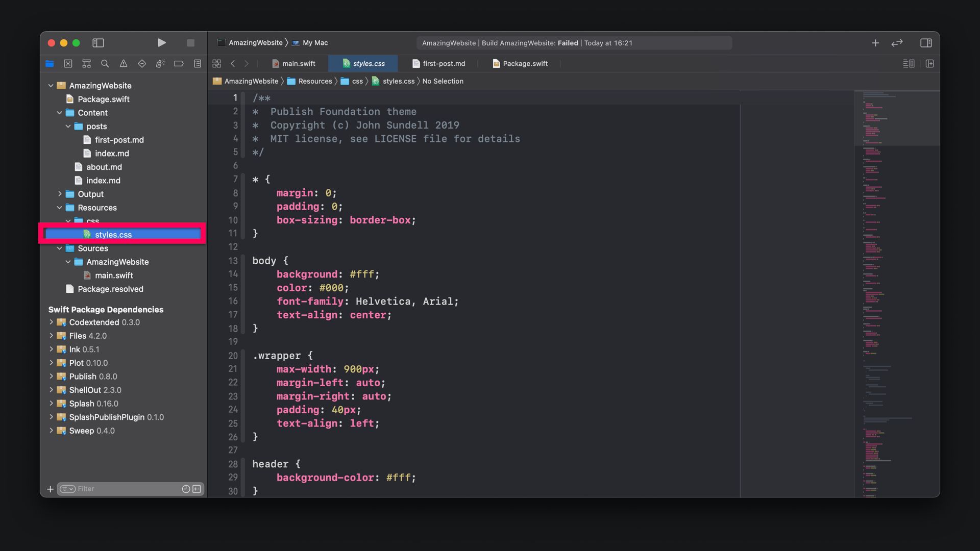Image resolution: width=980 pixels, height=551 pixels.
Task: Expand the Output folder
Action: click(60, 194)
